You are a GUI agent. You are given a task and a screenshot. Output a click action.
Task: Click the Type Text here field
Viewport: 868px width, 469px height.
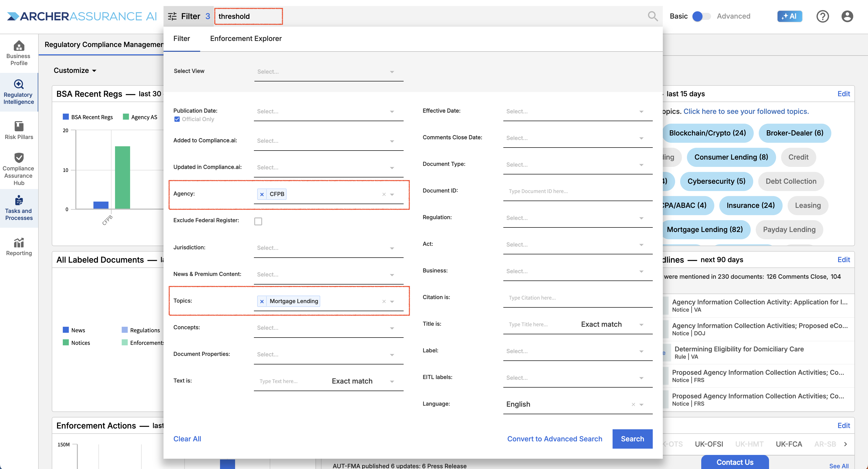[291, 381]
